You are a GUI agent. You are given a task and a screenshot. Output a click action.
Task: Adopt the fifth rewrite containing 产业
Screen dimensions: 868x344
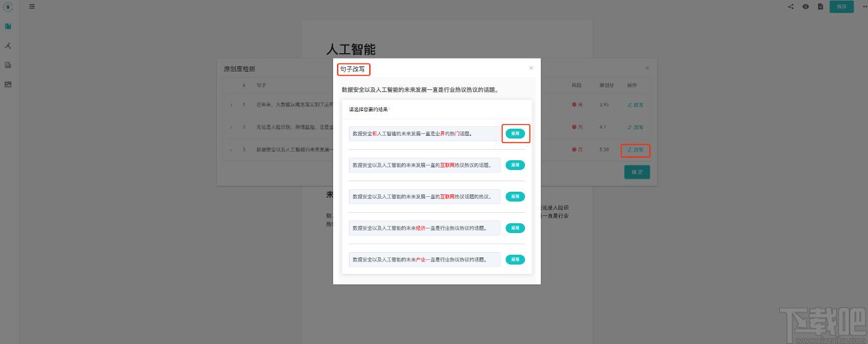click(x=515, y=259)
